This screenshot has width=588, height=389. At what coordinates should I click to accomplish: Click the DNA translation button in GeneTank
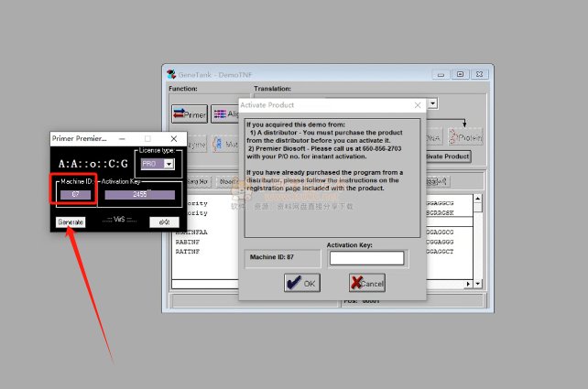434,137
